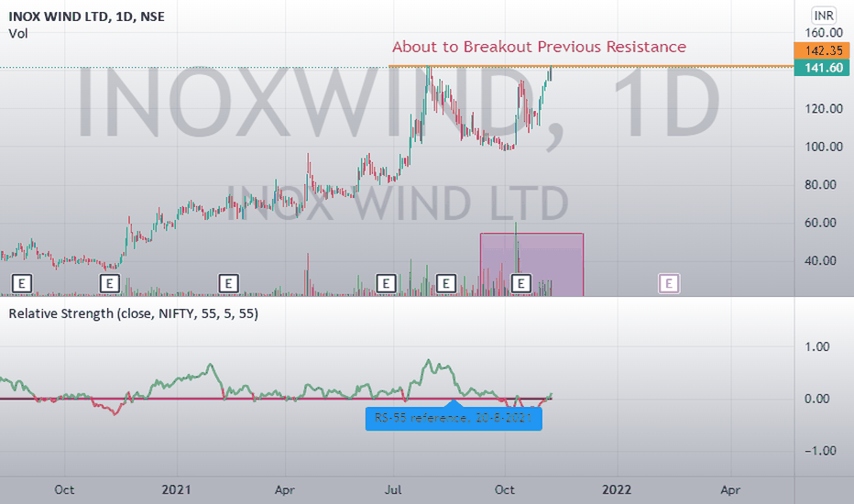This screenshot has width=854, height=504.
Task: Click the 100.00 price axis label
Action: click(x=824, y=147)
